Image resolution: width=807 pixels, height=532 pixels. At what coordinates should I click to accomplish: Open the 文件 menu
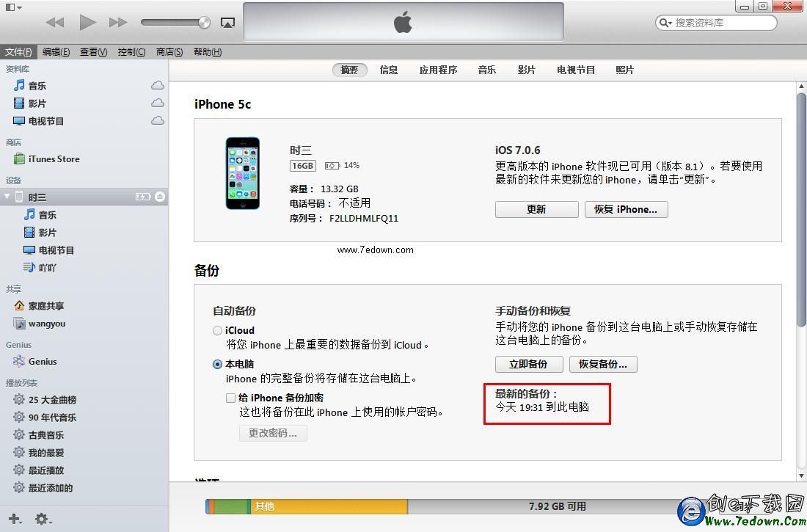pos(18,52)
